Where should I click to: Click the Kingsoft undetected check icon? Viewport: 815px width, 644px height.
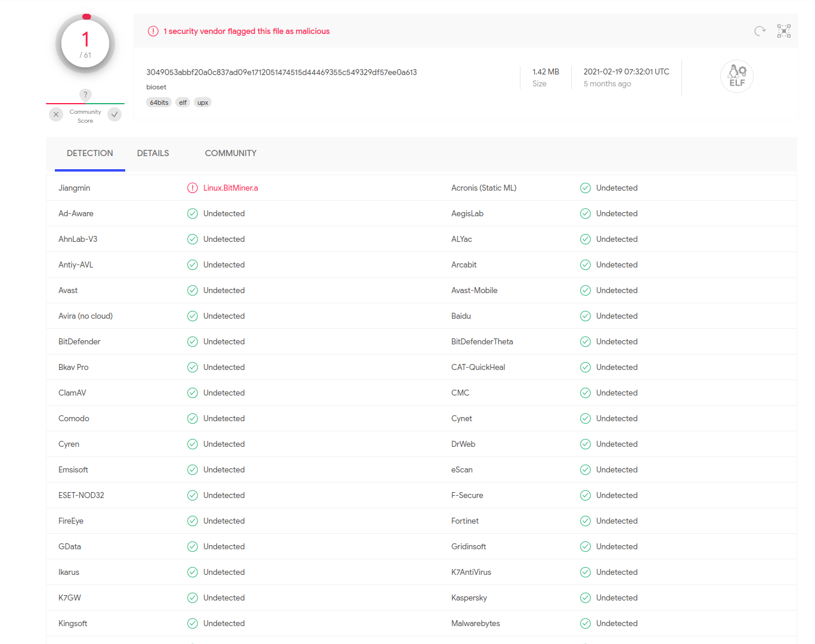[x=193, y=623]
